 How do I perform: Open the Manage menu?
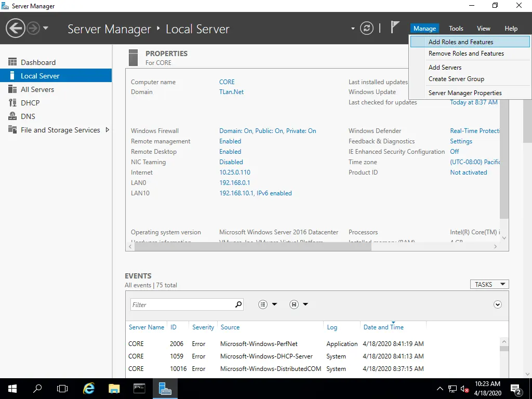click(x=424, y=29)
